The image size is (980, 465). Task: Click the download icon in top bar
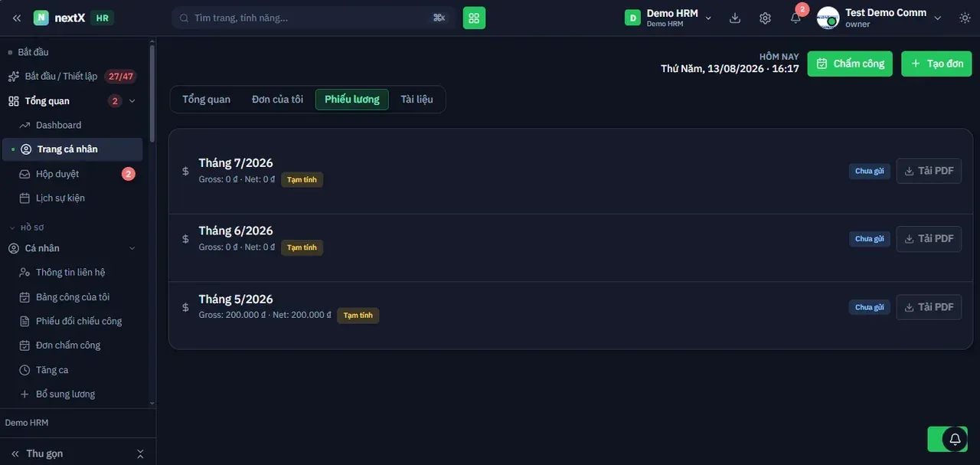[735, 18]
